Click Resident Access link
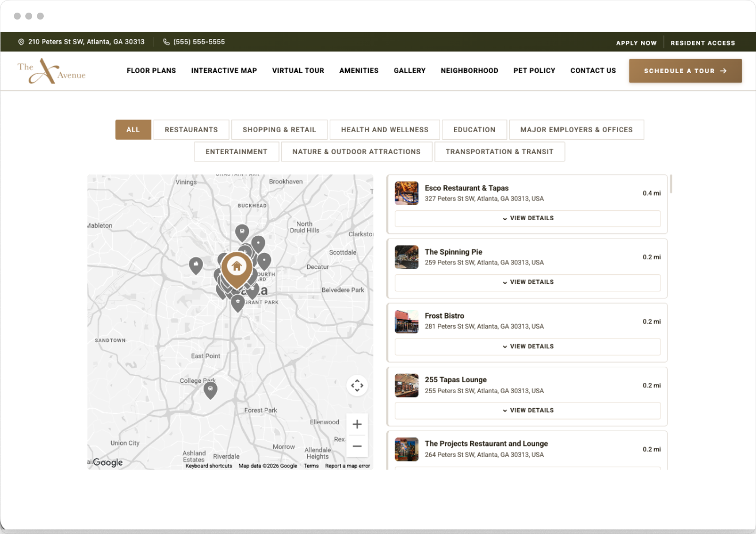This screenshot has height=534, width=756. coord(702,43)
